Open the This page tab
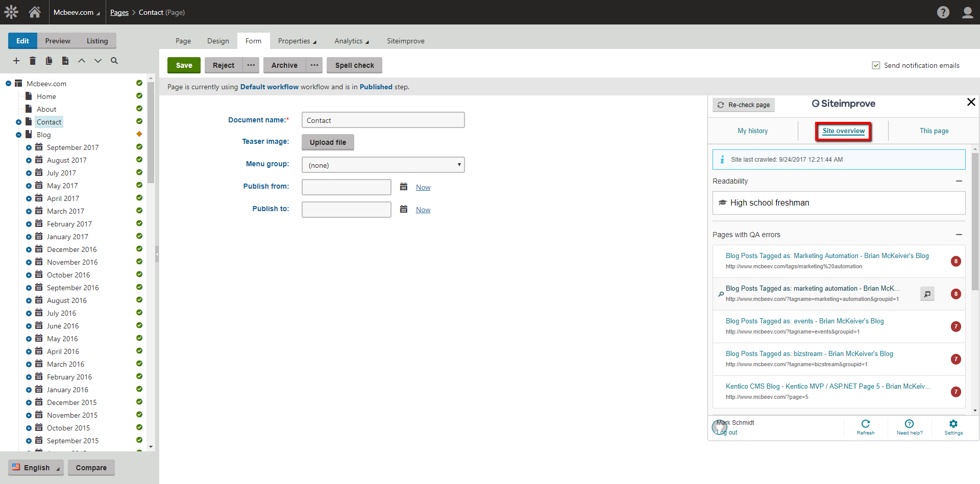This screenshot has height=484, width=980. click(x=934, y=131)
